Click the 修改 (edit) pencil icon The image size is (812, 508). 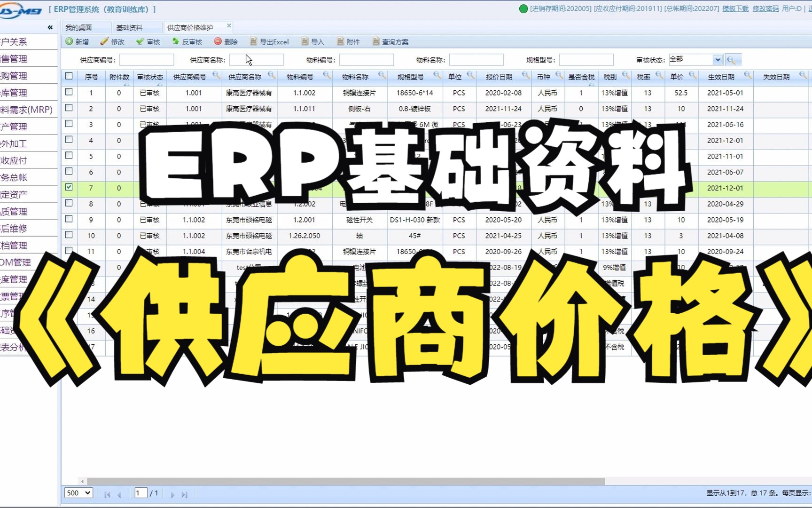coord(104,41)
